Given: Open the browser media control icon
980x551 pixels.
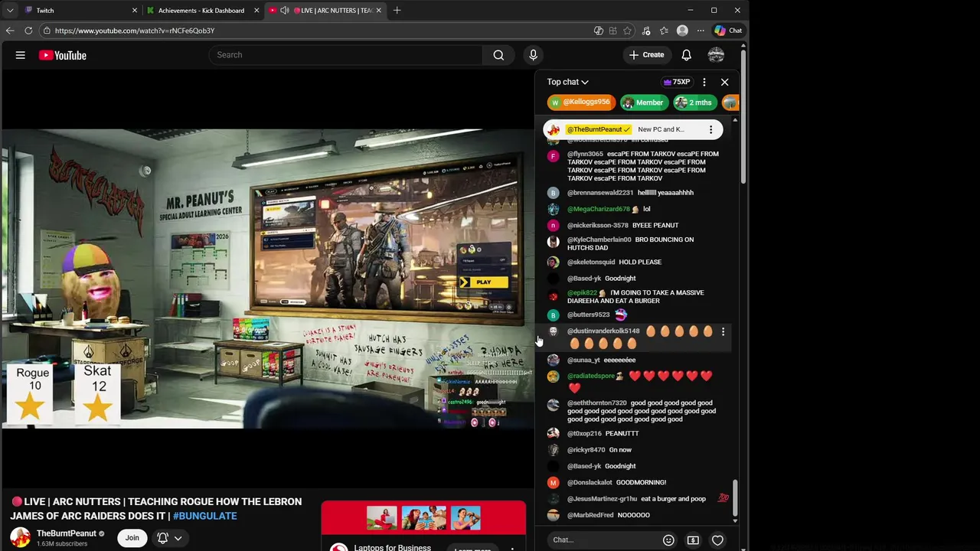Looking at the screenshot, I should [646, 31].
